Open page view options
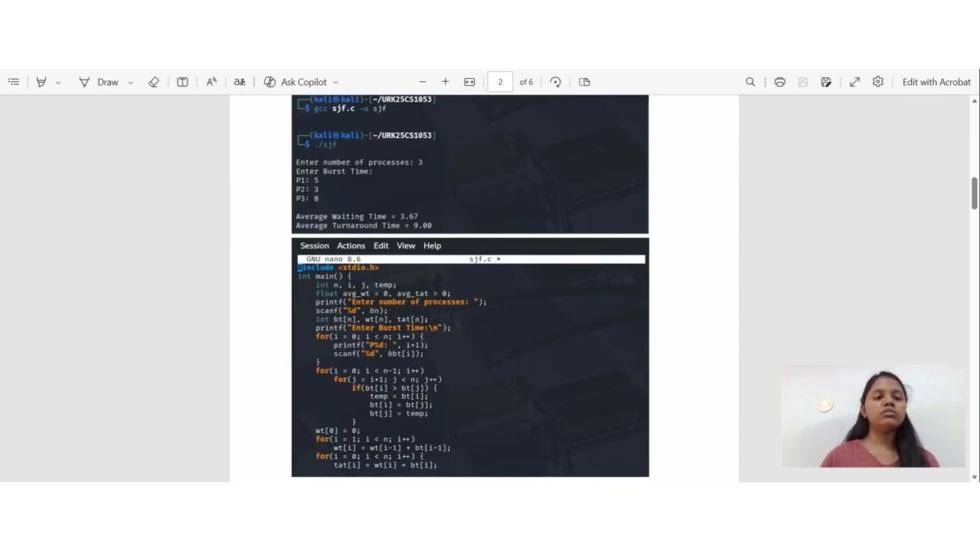Screen dimensions: 980x551 point(585,82)
